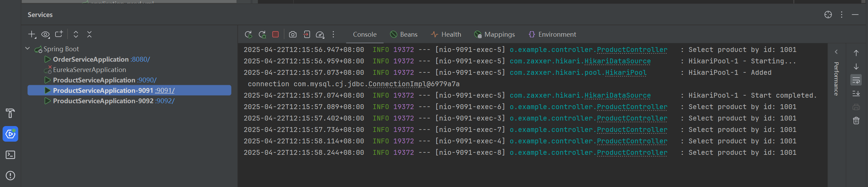This screenshot has height=187, width=868.
Task: Open the :8080/ link of OrderServiceApplication
Action: [x=140, y=59]
